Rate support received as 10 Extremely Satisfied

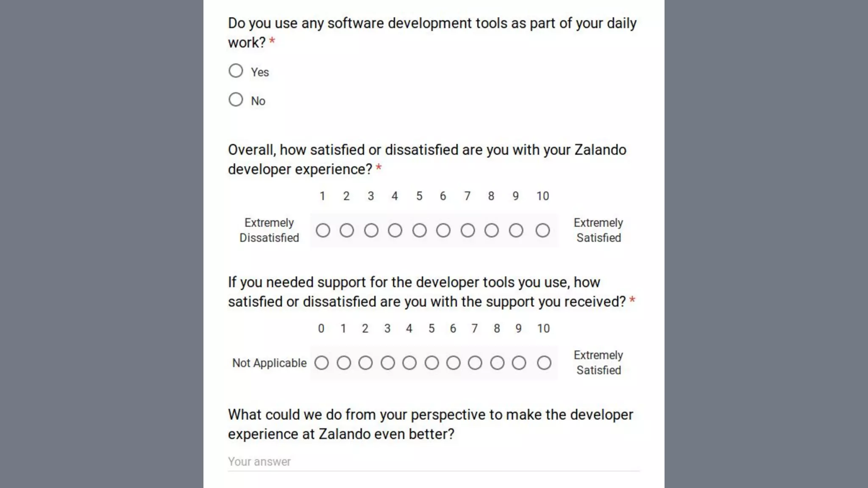pos(544,363)
